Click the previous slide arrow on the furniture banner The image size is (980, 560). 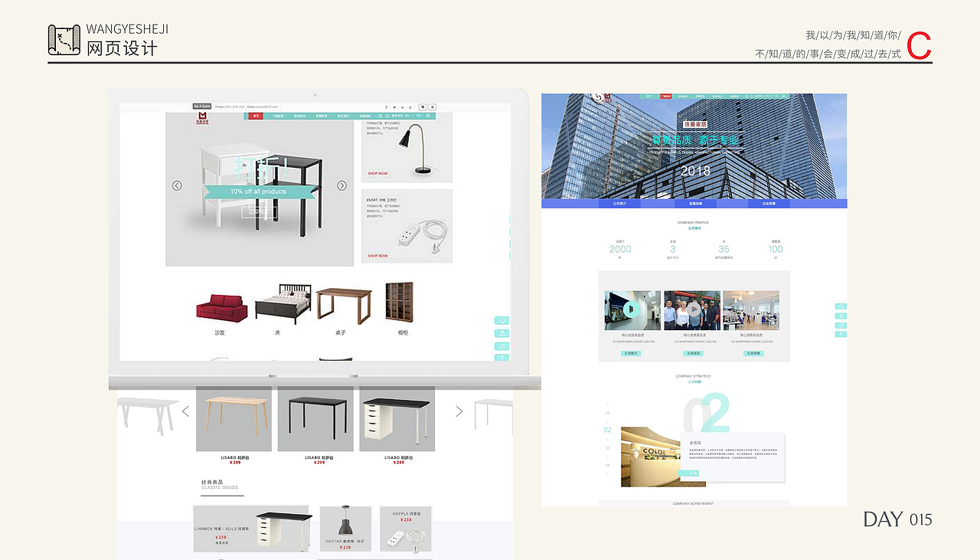click(177, 185)
